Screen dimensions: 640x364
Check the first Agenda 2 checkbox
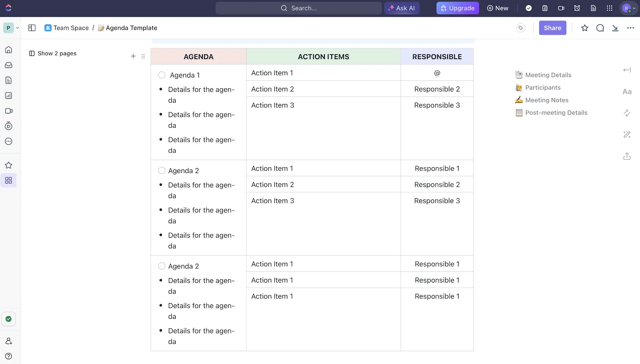(162, 171)
